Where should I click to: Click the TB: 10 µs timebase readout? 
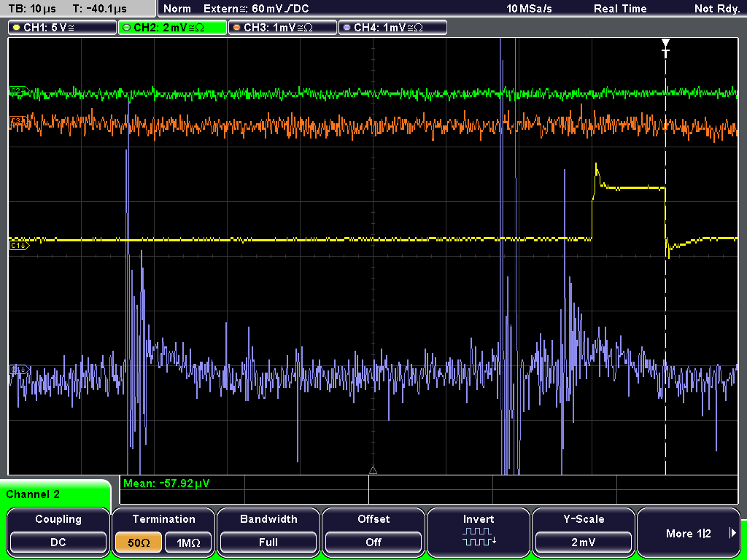[32, 9]
